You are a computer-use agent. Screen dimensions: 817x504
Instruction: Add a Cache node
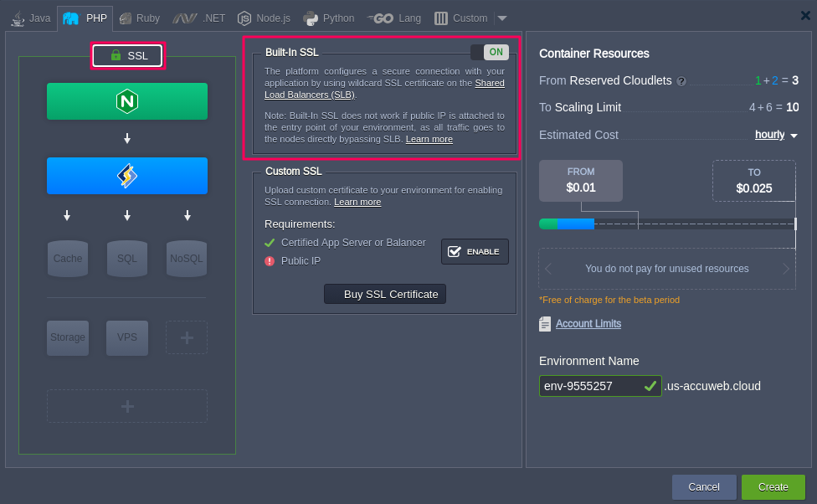[68, 259]
